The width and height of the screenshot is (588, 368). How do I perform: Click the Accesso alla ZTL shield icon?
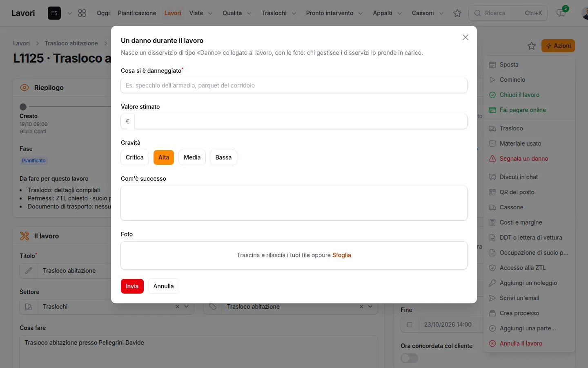click(492, 268)
